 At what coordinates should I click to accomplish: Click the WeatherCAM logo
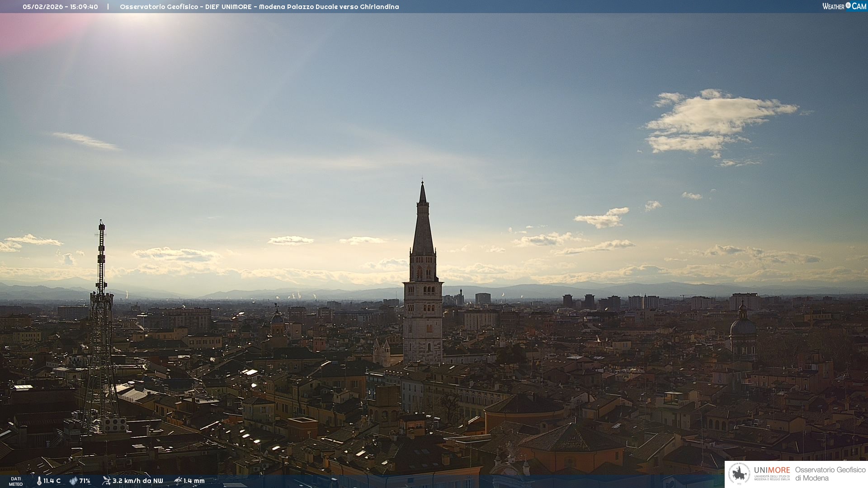pos(844,6)
